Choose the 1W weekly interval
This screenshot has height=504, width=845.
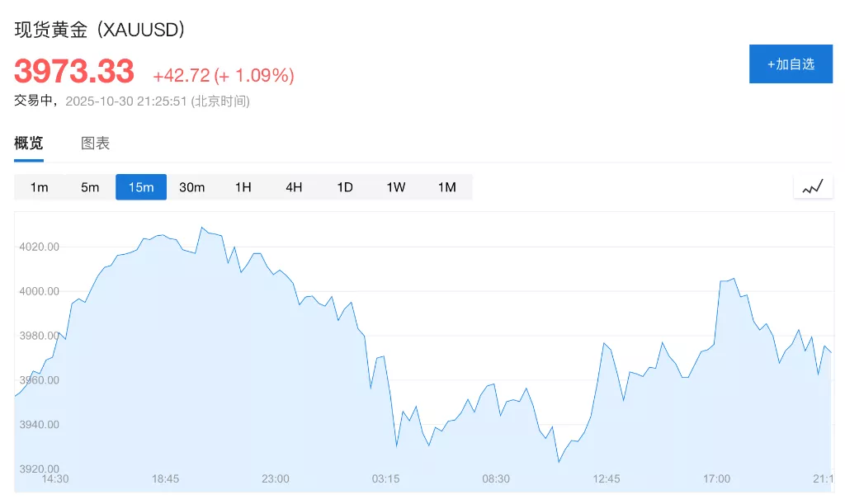click(396, 187)
